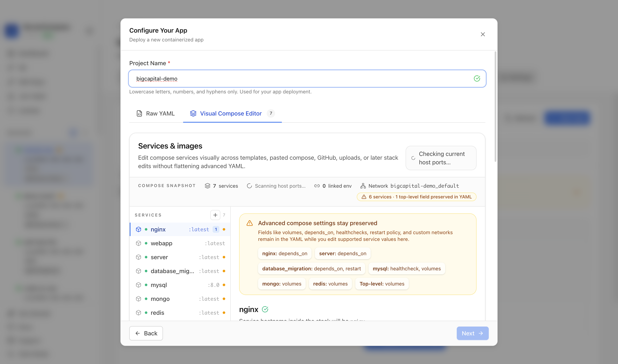The width and height of the screenshot is (618, 364).
Task: Click the Advanced compose settings stay preserved heading
Action: [317, 223]
